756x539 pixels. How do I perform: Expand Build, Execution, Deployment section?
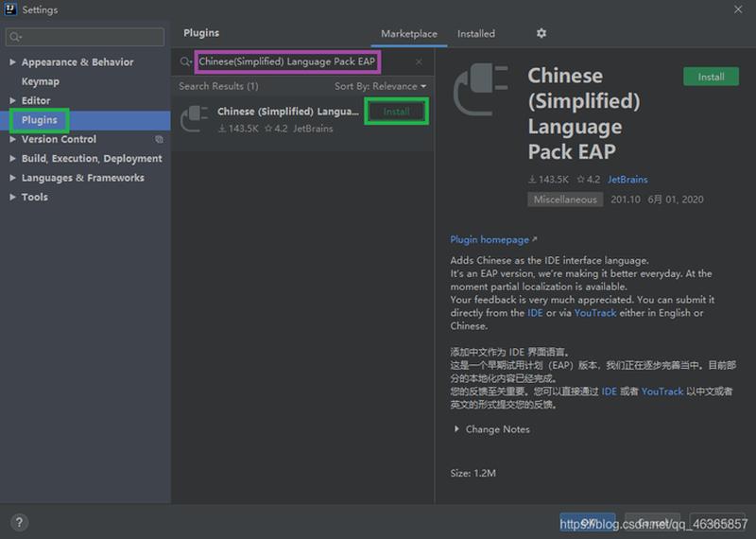click(12, 159)
